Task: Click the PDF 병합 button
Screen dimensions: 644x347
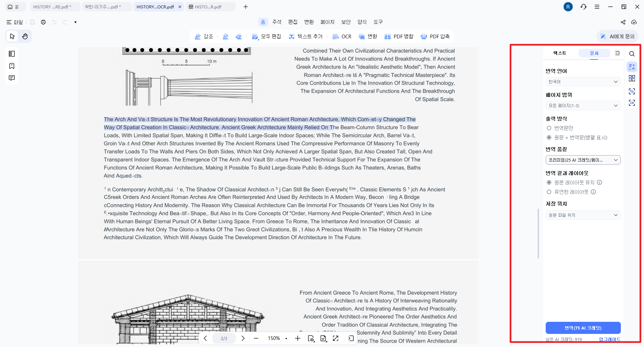Action: click(x=399, y=36)
